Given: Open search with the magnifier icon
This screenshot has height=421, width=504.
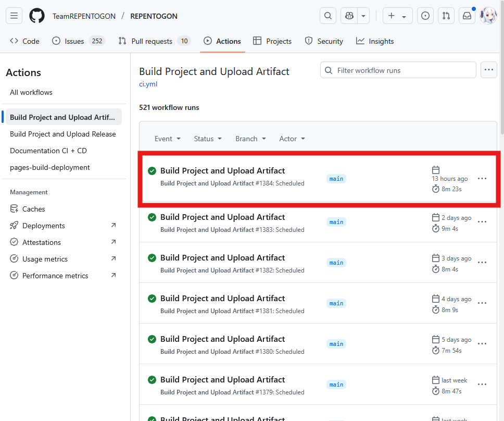Looking at the screenshot, I should click(x=328, y=16).
